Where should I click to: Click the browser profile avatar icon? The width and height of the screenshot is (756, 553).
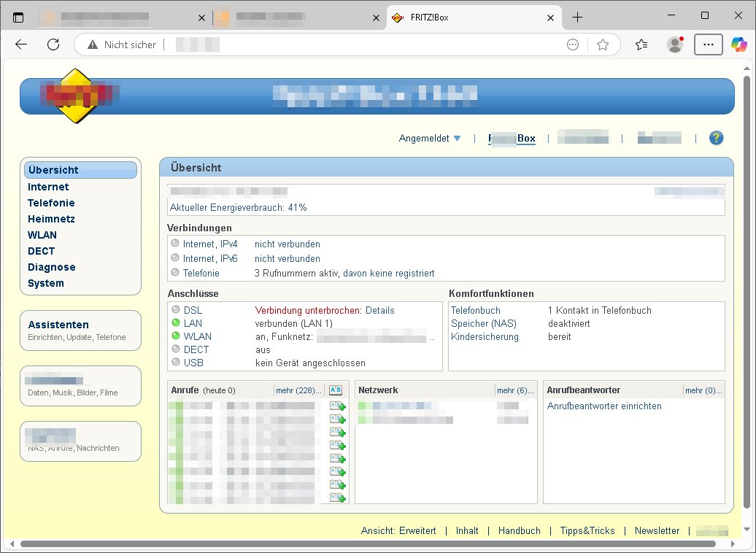pos(675,45)
